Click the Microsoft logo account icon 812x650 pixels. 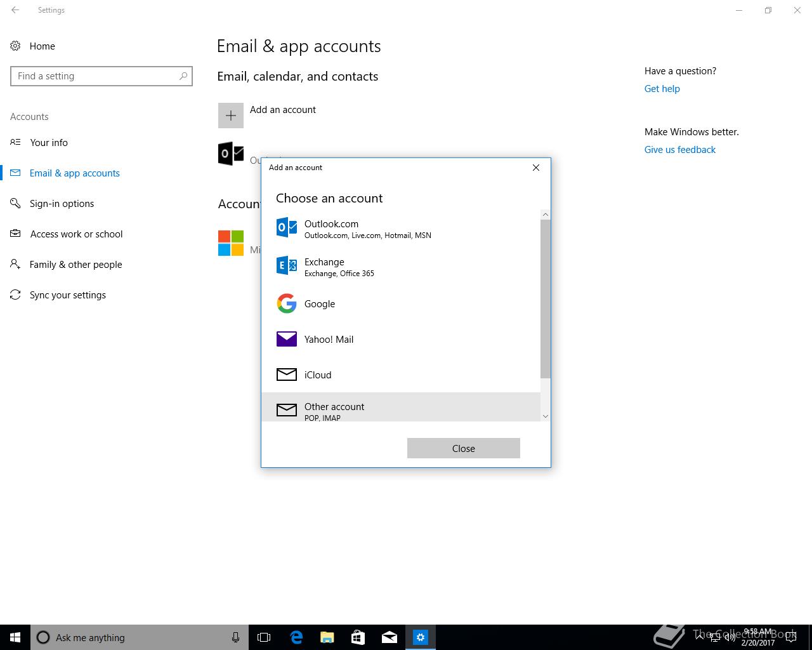tap(231, 243)
